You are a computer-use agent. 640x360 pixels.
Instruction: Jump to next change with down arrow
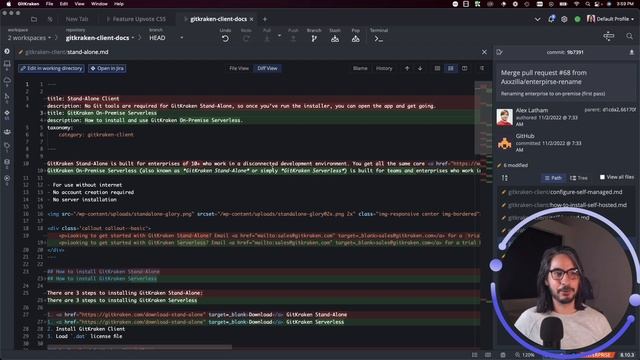(420, 69)
